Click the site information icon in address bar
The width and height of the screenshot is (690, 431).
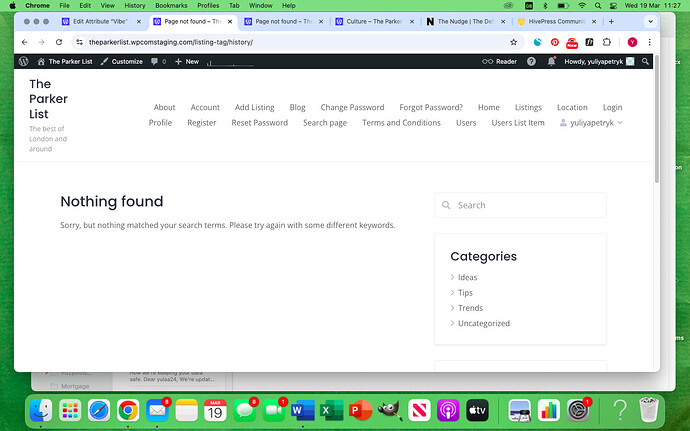pos(79,42)
